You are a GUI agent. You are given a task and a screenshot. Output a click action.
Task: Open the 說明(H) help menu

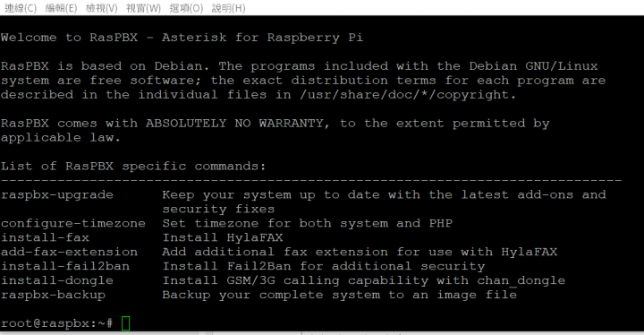pyautogui.click(x=228, y=8)
